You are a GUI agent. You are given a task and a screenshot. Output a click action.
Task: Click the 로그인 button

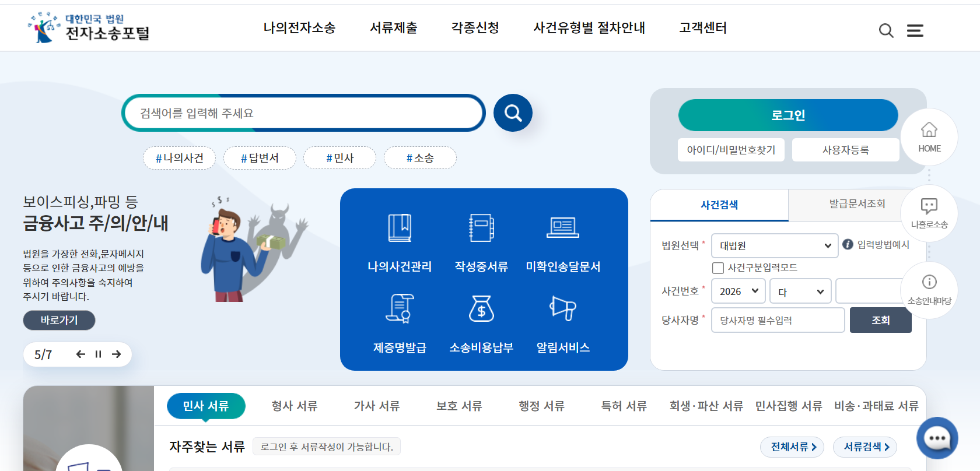click(x=788, y=115)
